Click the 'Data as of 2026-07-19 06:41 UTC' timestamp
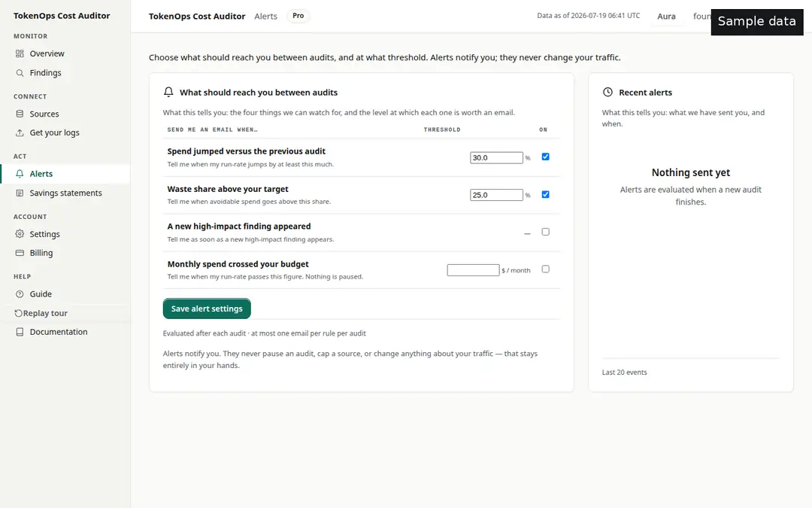Image resolution: width=812 pixels, height=508 pixels. click(588, 16)
